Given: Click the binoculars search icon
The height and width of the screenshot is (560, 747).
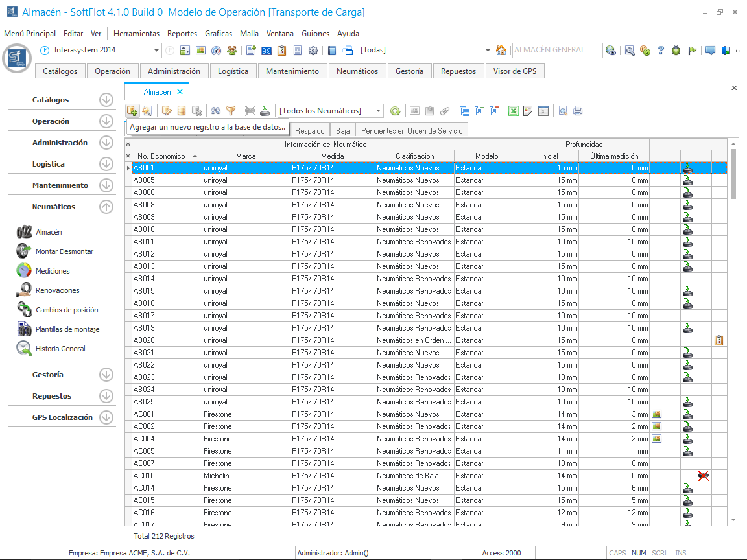Looking at the screenshot, I should click(216, 111).
